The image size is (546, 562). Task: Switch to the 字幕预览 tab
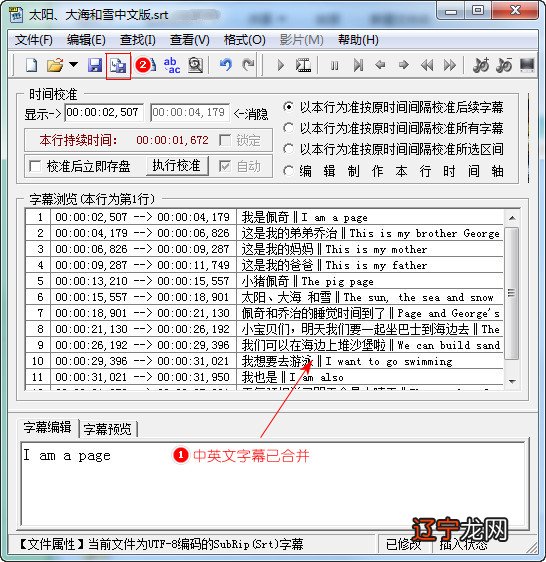tap(108, 429)
